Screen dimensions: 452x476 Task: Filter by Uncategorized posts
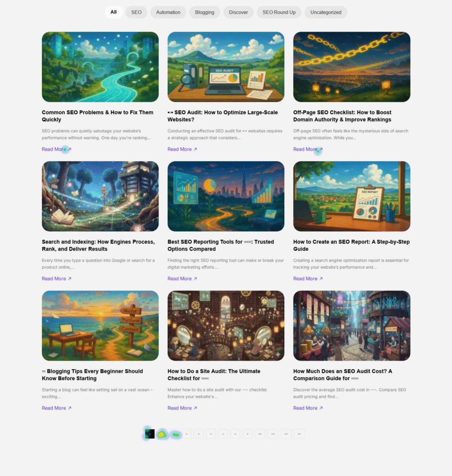point(326,12)
